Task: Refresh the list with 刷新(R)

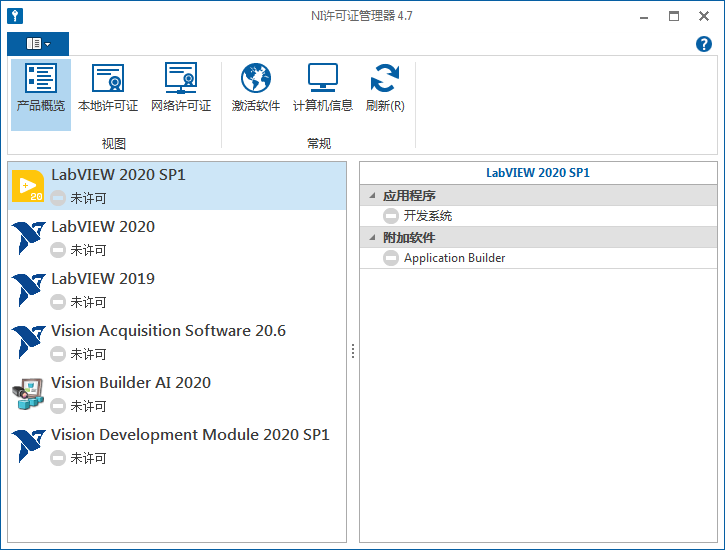Action: pyautogui.click(x=385, y=88)
